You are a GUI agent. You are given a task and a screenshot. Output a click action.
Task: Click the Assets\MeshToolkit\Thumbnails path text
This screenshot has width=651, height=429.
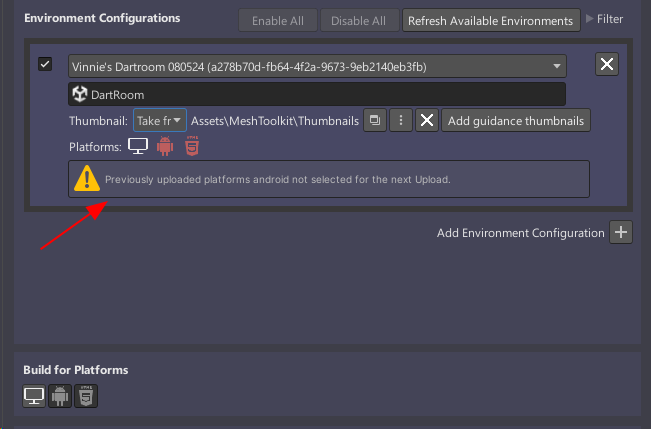click(275, 121)
